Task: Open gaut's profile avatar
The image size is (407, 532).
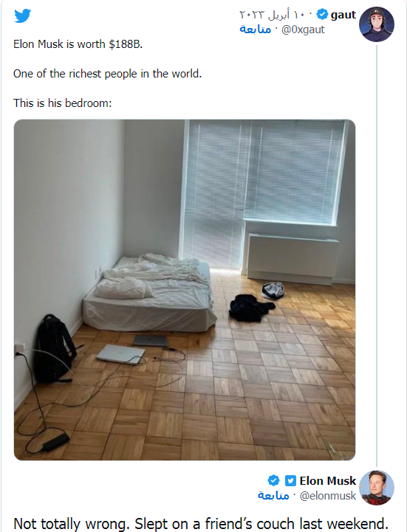Action: click(x=377, y=24)
